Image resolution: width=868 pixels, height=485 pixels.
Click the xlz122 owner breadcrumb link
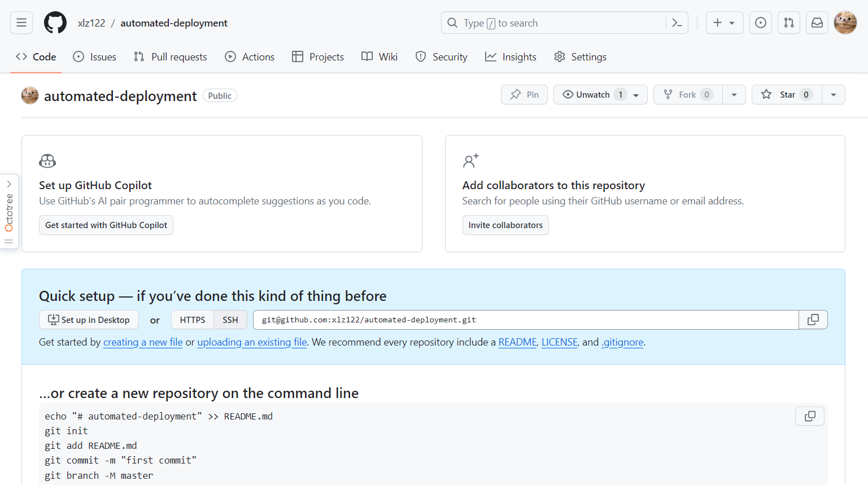91,23
